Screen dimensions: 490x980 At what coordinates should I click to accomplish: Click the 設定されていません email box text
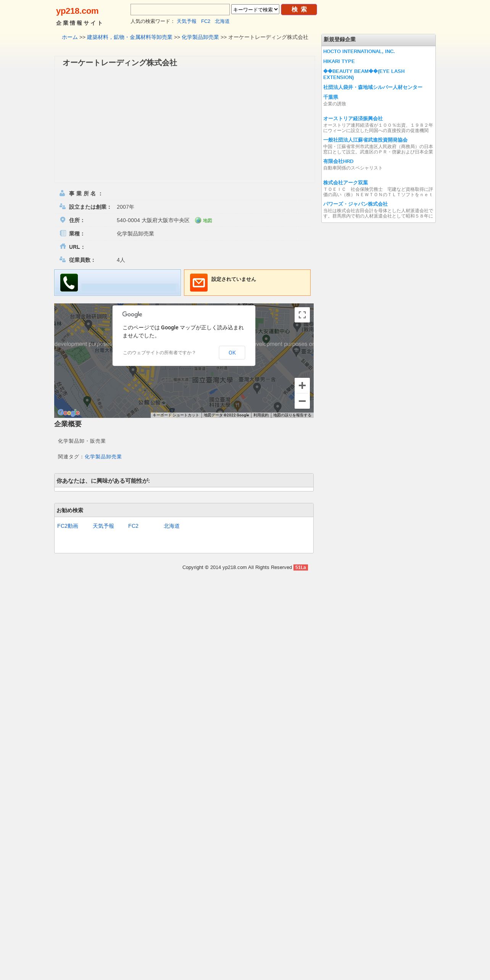tap(234, 279)
